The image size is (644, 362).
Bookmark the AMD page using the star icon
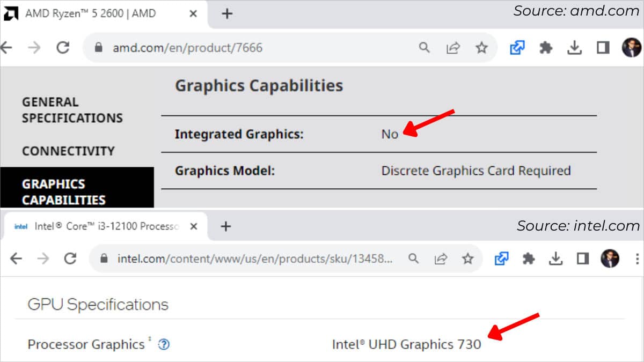pyautogui.click(x=482, y=47)
